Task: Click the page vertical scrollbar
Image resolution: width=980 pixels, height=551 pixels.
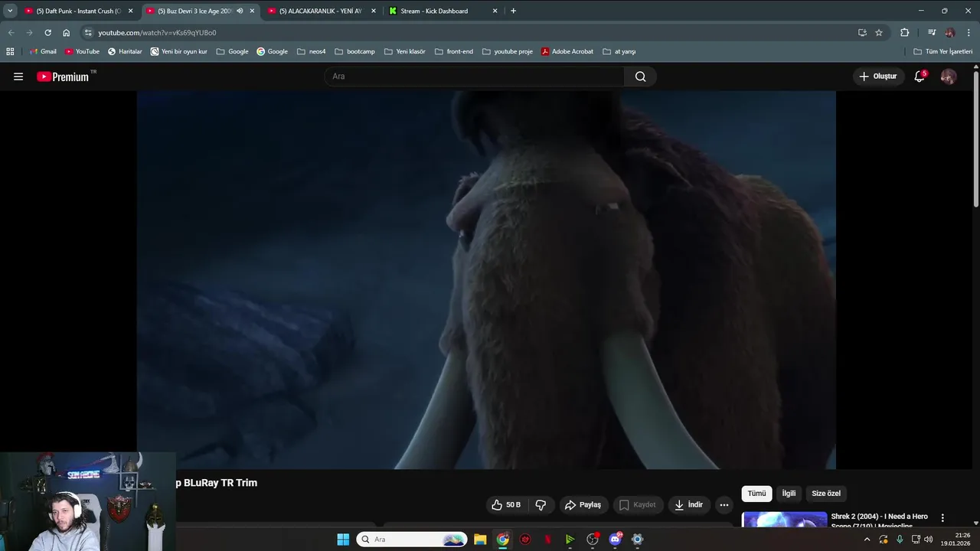Action: tap(976, 138)
